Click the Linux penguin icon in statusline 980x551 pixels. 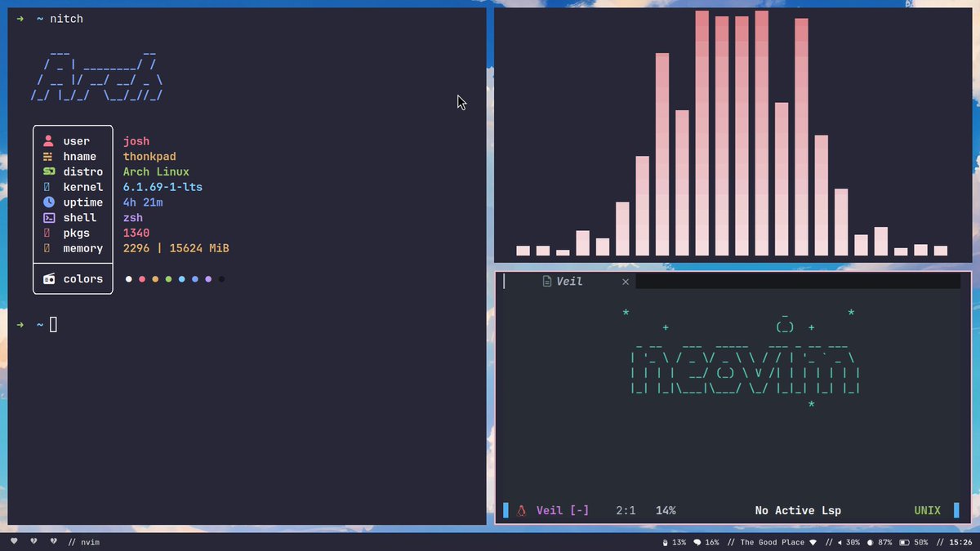(521, 510)
